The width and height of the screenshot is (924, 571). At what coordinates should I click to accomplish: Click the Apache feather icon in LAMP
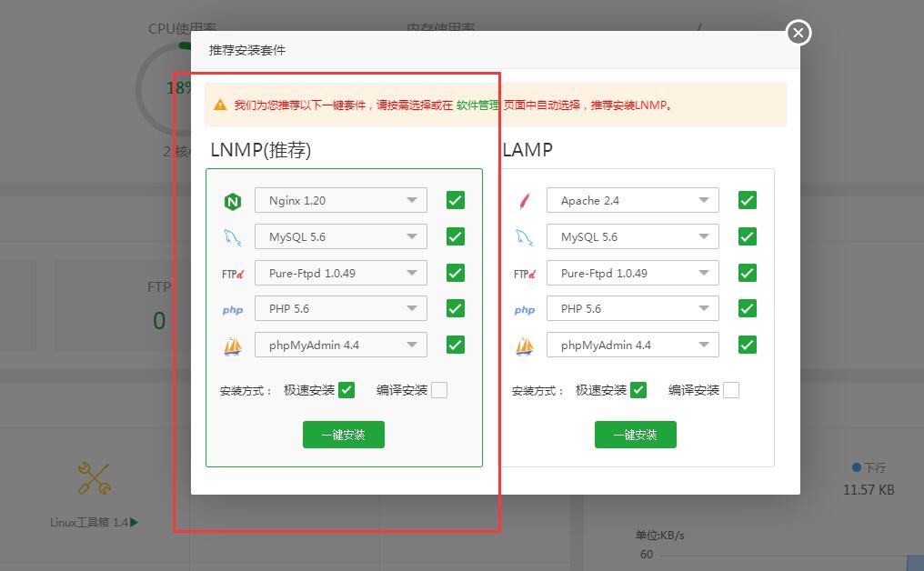(524, 201)
